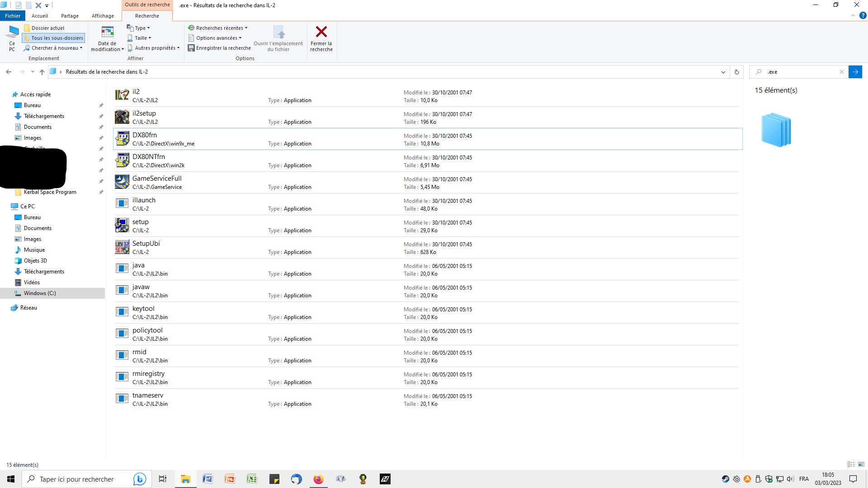The image size is (868, 488).
Task: Click the ribbon help question mark
Action: [x=863, y=15]
